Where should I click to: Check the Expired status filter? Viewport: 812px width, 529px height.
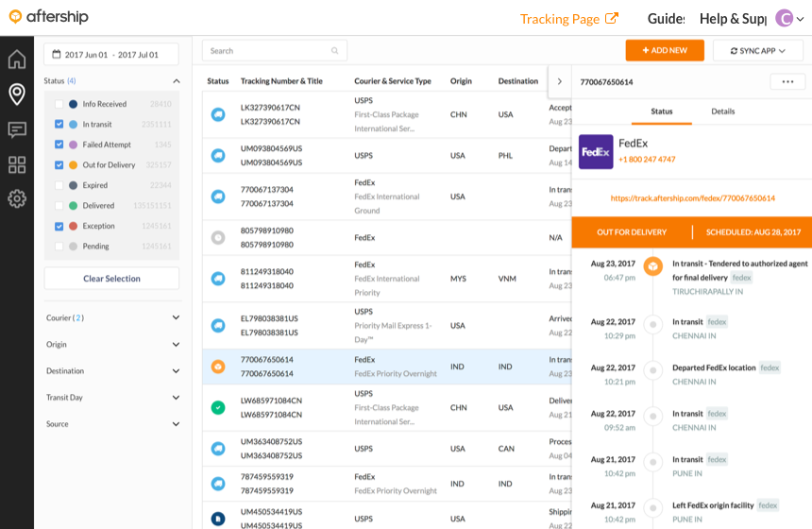(59, 185)
